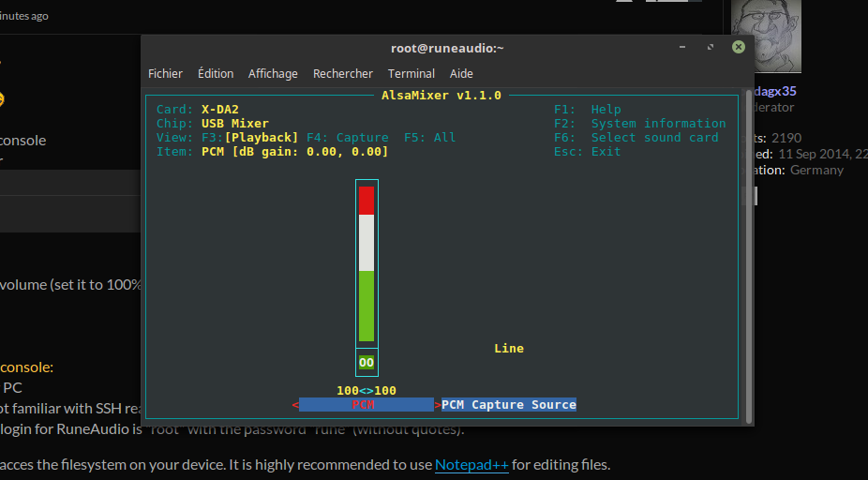Minimize the root@runeaudio terminal window

pos(682,47)
